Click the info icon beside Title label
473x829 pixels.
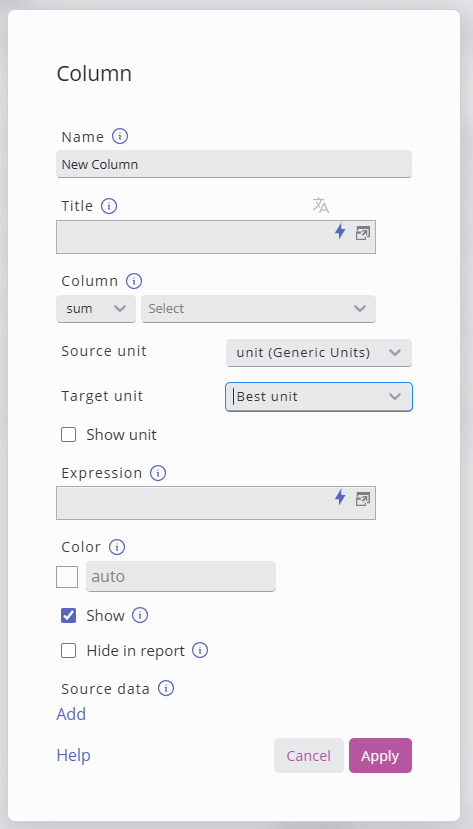coord(109,206)
